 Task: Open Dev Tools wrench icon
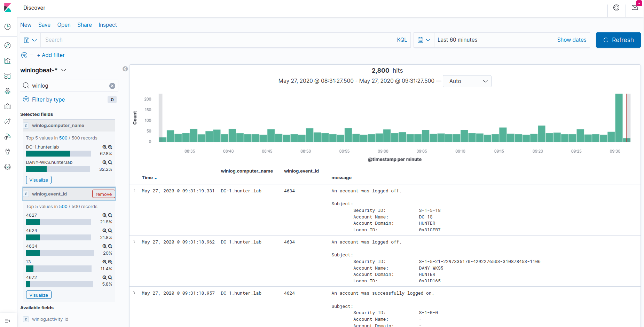click(7, 151)
